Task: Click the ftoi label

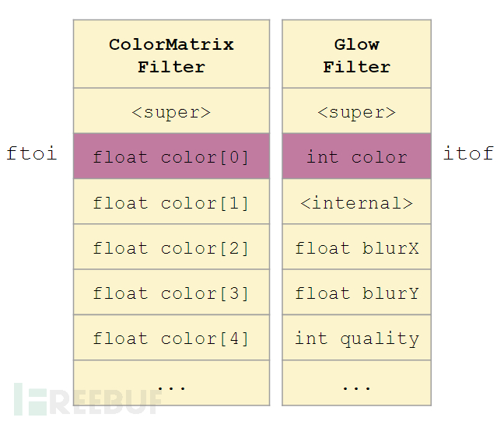Action: (32, 153)
